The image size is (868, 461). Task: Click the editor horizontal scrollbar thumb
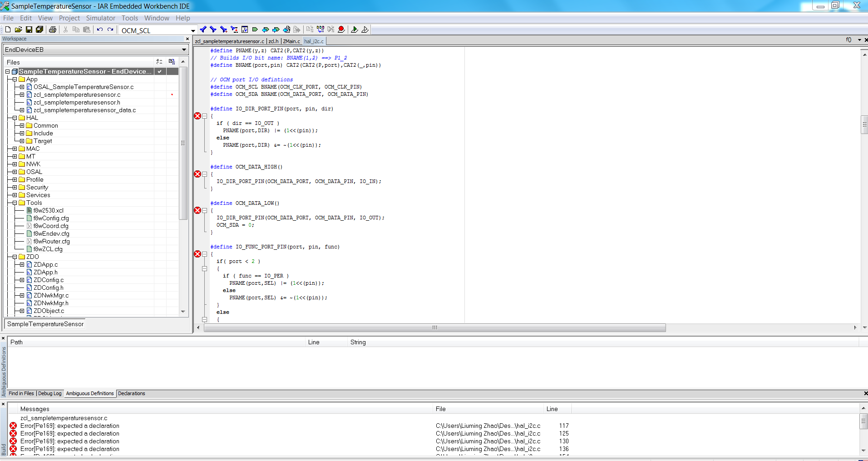435,327
